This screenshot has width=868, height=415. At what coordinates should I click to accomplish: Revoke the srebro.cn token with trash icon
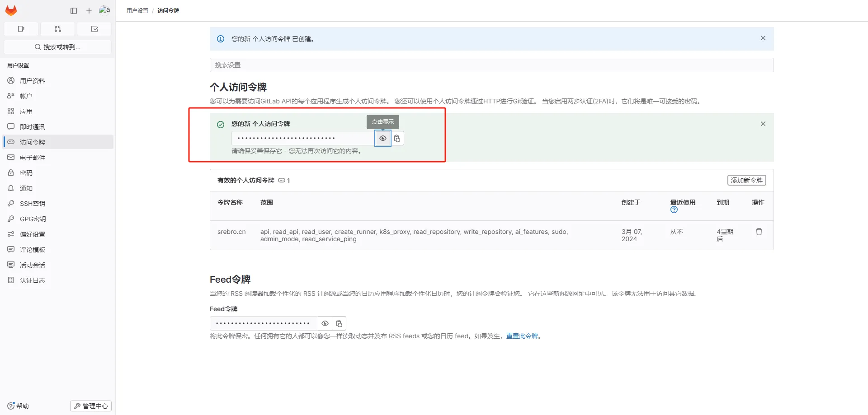tap(759, 232)
